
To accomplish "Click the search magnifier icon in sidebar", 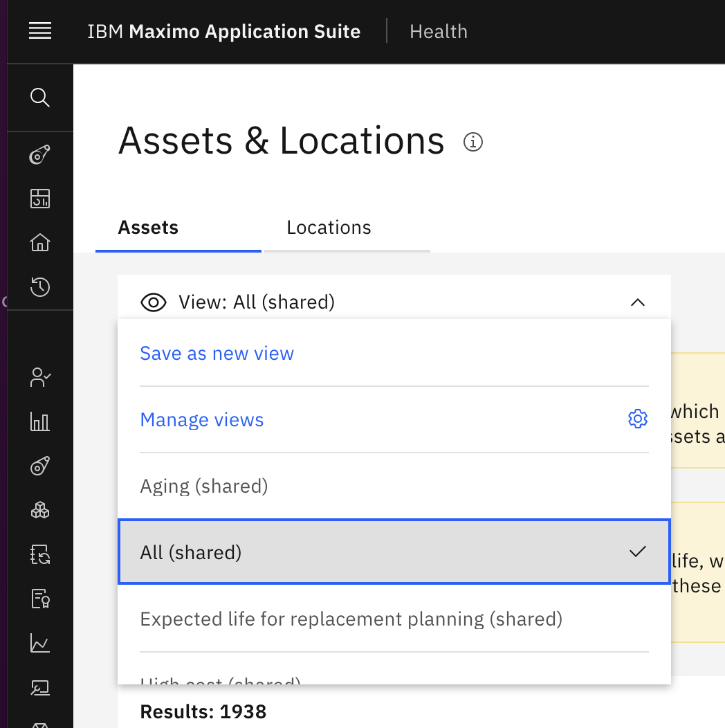I will coord(40,98).
